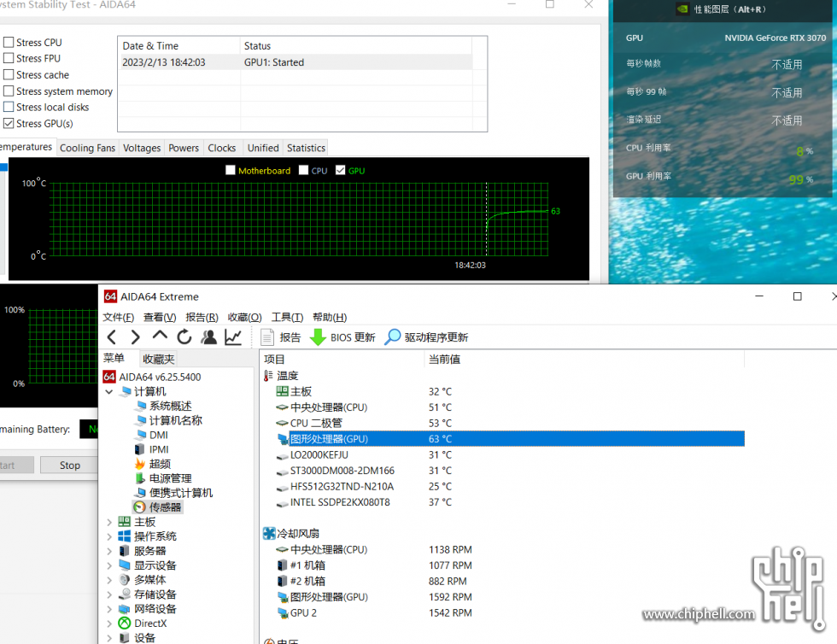Select 电源管理 power management tree item
The image size is (837, 644).
[163, 478]
